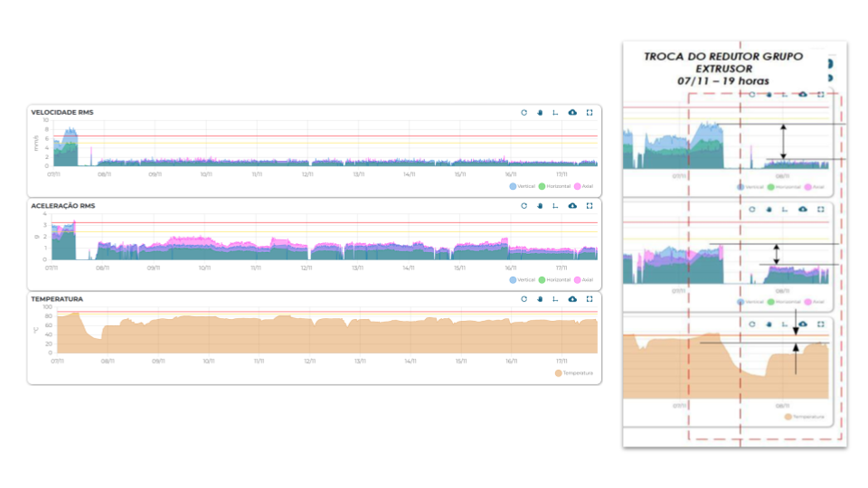Download Temperatura data via cloud icon

[x=572, y=299]
